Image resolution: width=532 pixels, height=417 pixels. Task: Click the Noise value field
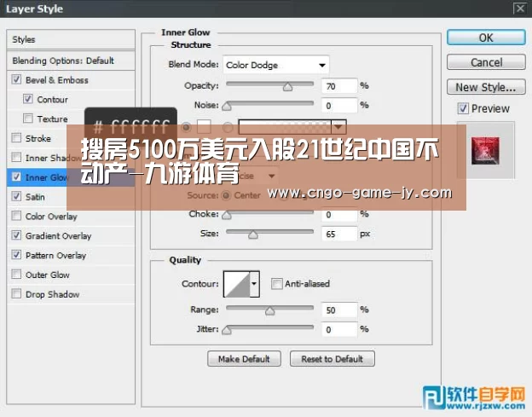(x=339, y=106)
